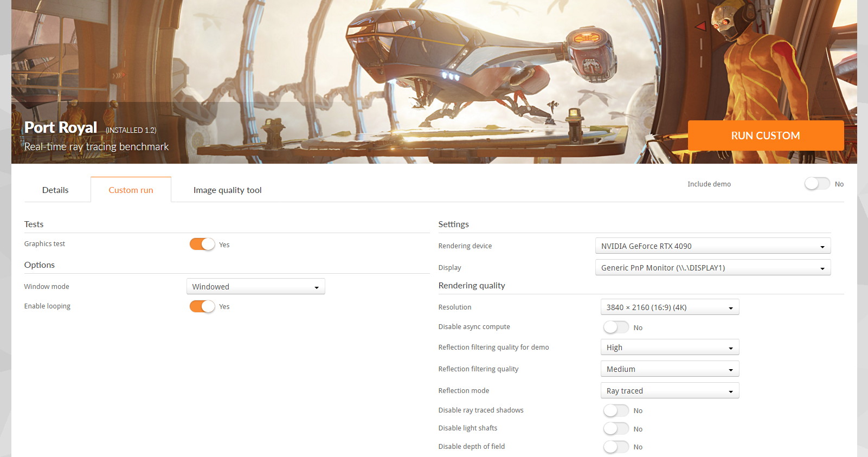
Task: Click the Disable ray traced shadows label
Action: [x=481, y=410]
